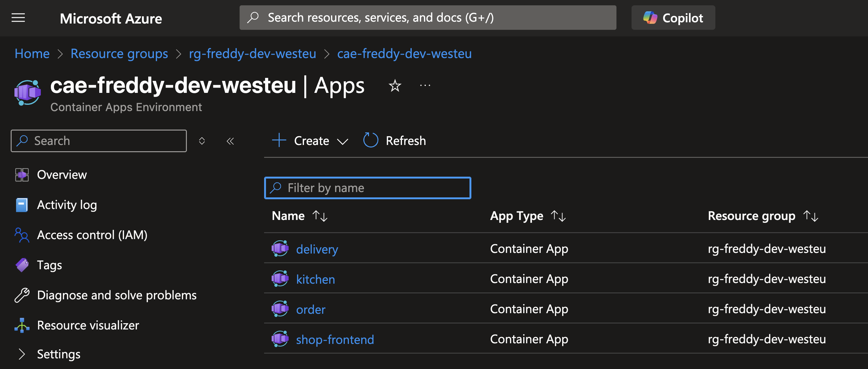Screen dimensions: 868x369
Task: Go to Home breadcrumb
Action: click(x=32, y=54)
